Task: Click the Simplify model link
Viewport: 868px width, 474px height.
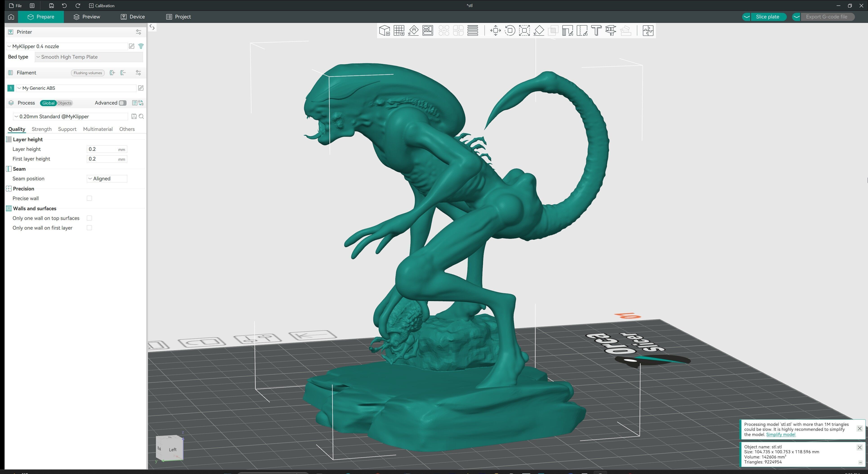Action: click(781, 435)
